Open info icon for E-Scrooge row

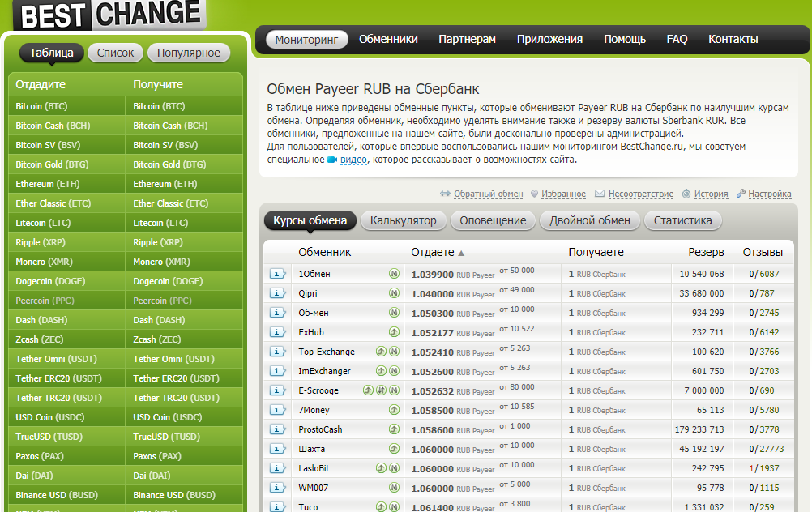pyautogui.click(x=277, y=390)
